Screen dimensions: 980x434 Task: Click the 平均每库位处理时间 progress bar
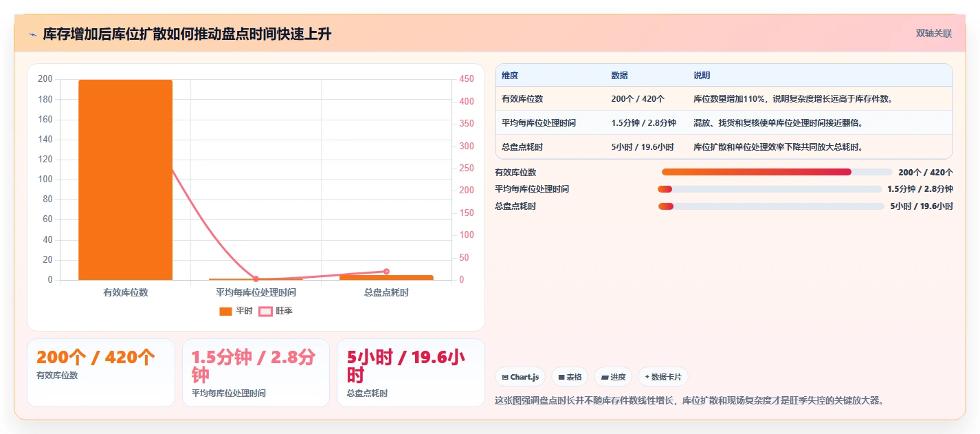point(770,189)
